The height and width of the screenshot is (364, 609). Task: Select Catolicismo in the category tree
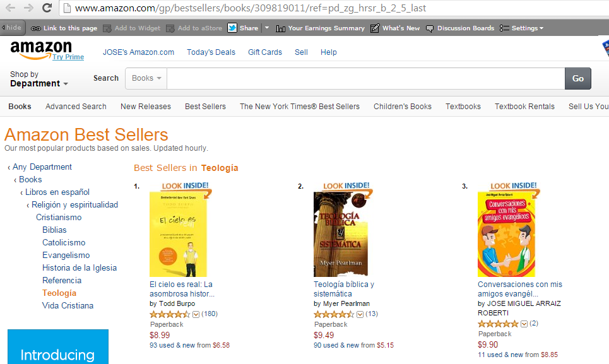(64, 242)
